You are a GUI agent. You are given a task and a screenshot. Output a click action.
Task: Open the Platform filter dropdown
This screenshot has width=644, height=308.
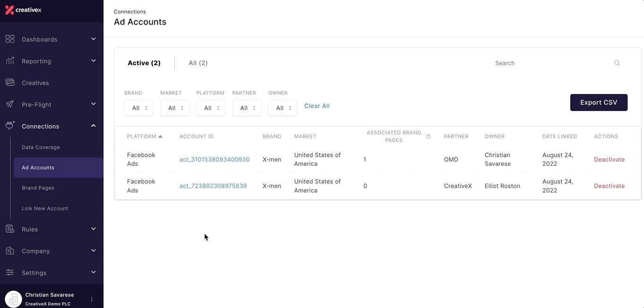211,108
